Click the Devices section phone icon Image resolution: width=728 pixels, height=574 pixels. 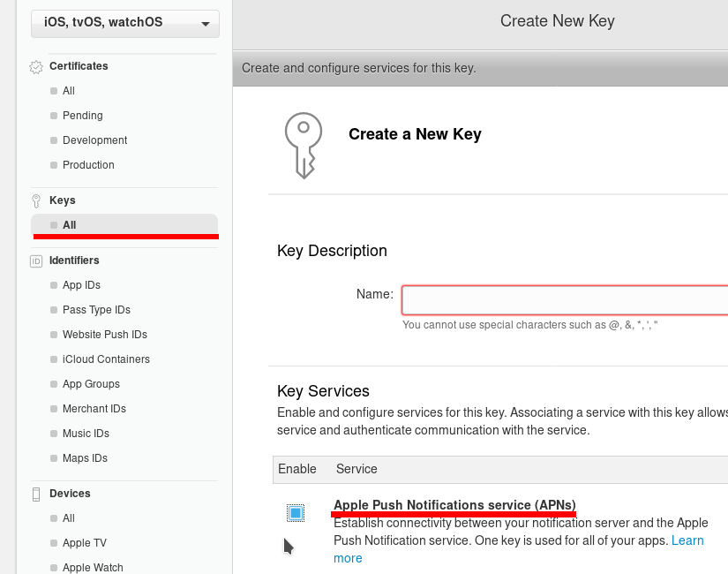coord(36,494)
